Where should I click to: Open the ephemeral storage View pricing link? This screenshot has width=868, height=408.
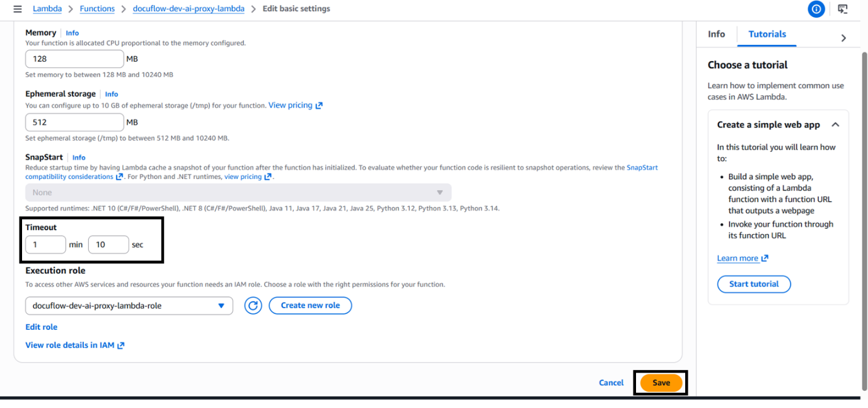[x=290, y=105]
